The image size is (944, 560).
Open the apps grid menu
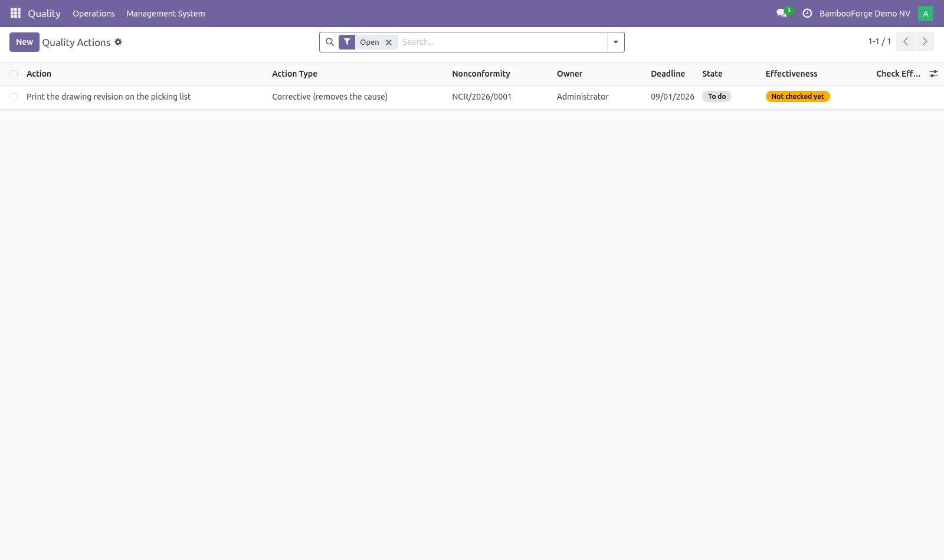pyautogui.click(x=15, y=13)
